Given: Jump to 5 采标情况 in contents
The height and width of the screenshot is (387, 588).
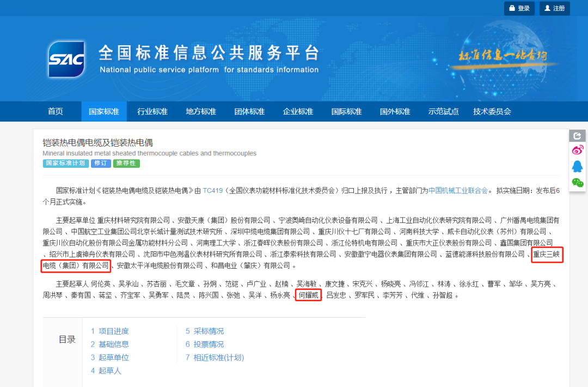Looking at the screenshot, I should 204,331.
